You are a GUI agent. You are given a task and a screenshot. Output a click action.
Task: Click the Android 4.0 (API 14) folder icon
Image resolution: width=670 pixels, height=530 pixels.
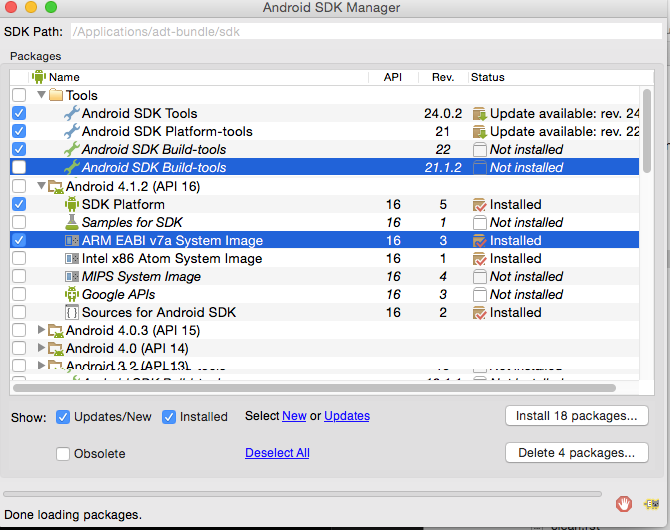tap(56, 348)
